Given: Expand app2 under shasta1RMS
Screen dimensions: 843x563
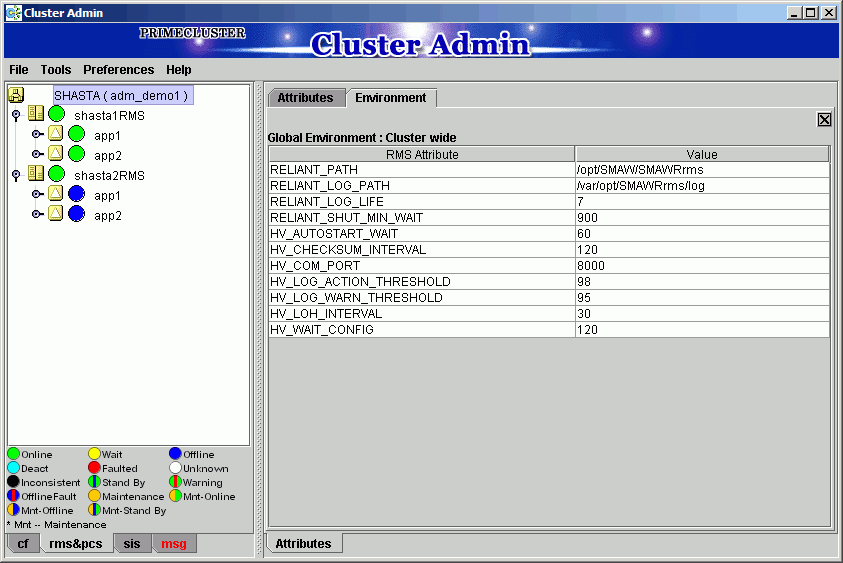Looking at the screenshot, I should 36,155.
